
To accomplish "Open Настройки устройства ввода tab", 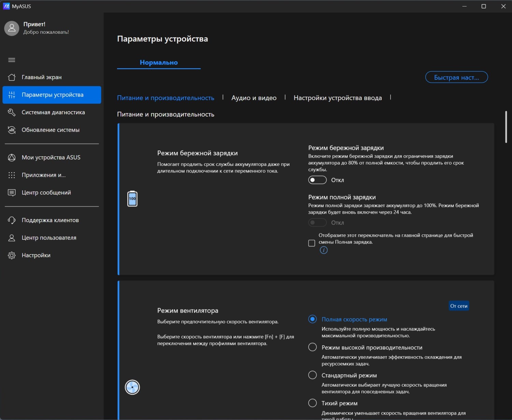I will [337, 98].
